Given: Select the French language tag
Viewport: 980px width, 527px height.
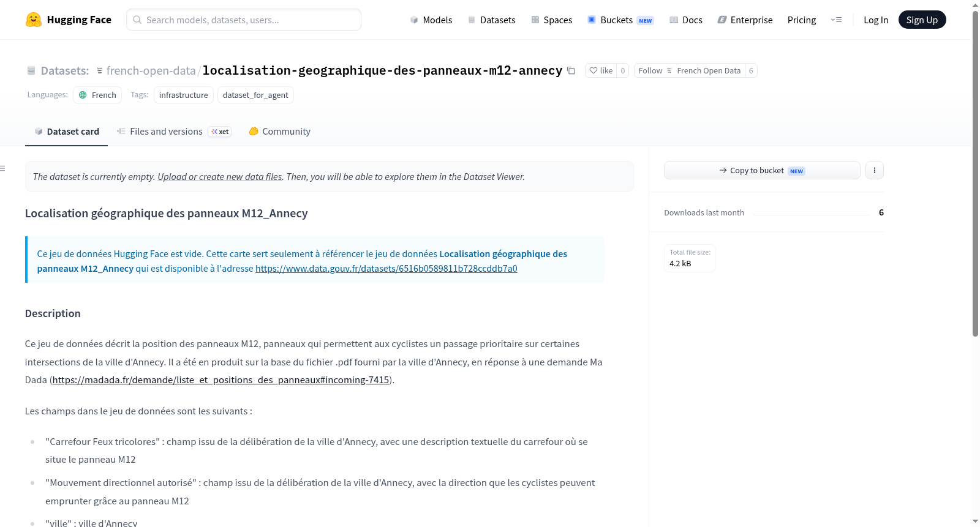Looking at the screenshot, I should tap(97, 95).
